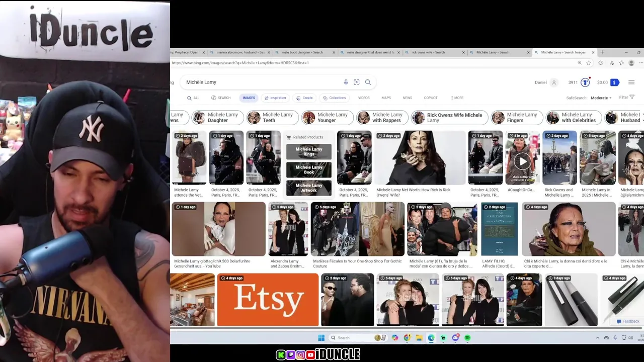This screenshot has height=362, width=644.
Task: Open Discord from the taskbar
Action: click(455, 338)
